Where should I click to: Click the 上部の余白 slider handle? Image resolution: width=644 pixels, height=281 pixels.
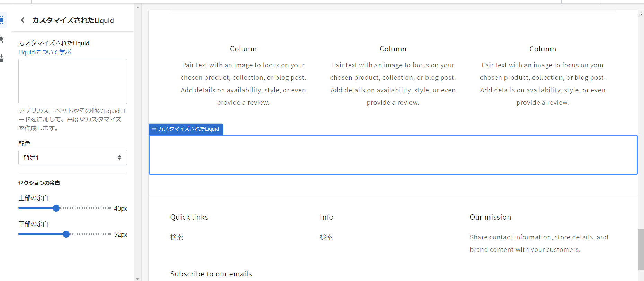pos(56,208)
